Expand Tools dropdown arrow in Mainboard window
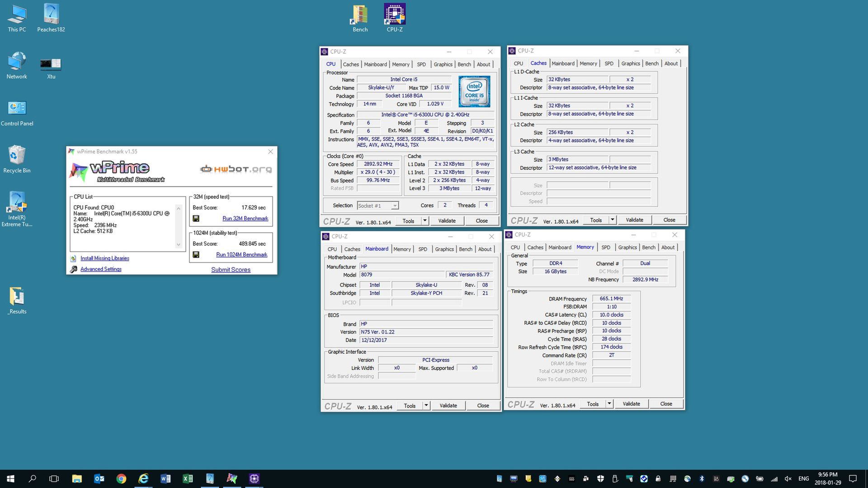The width and height of the screenshot is (868, 488). (x=426, y=405)
